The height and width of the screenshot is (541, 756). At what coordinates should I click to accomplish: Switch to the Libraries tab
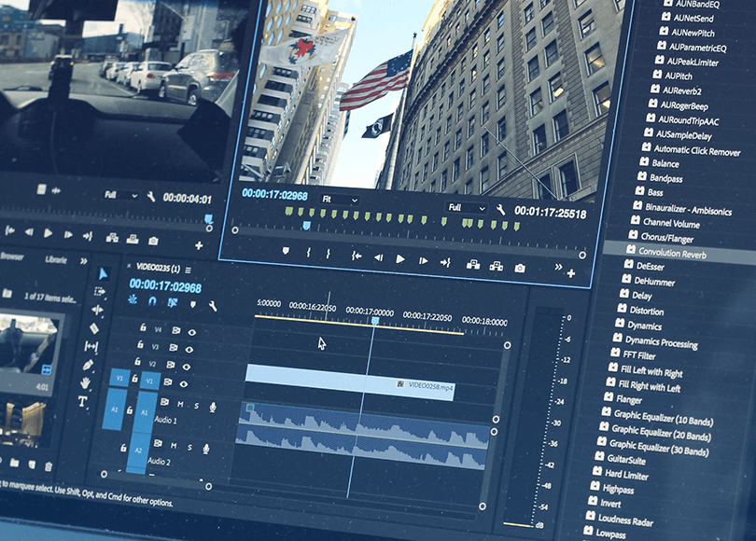[56, 259]
